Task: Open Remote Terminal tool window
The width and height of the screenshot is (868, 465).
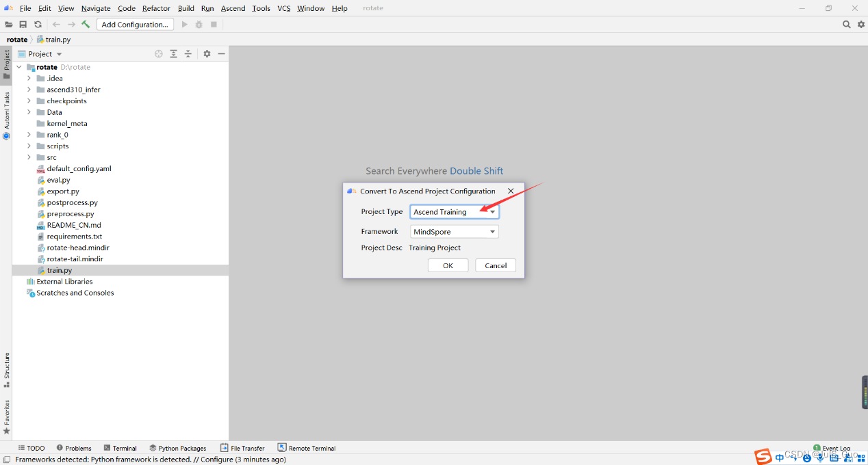Action: click(307, 449)
